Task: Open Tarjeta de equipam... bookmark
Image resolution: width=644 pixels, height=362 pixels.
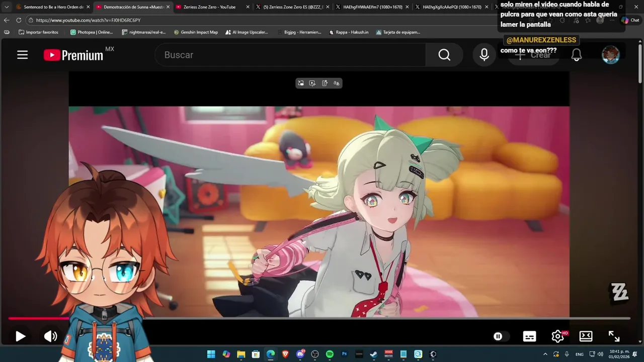Action: point(398,32)
